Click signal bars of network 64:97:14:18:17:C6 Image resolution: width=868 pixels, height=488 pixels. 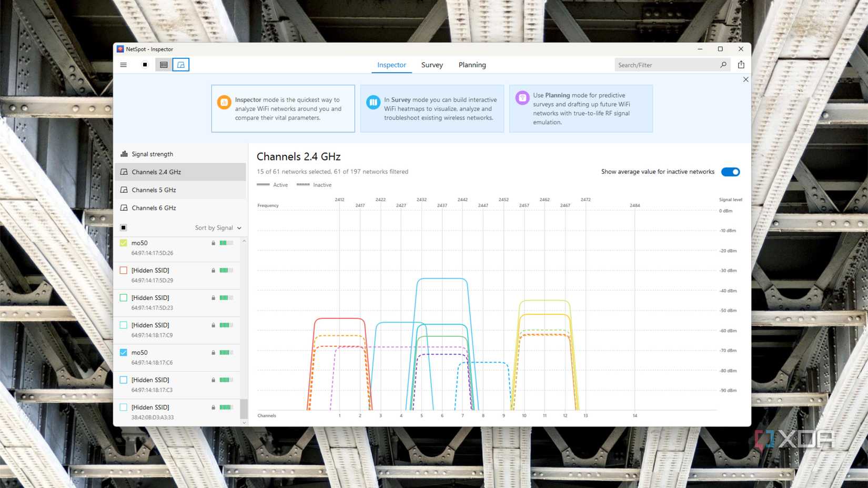[226, 353]
